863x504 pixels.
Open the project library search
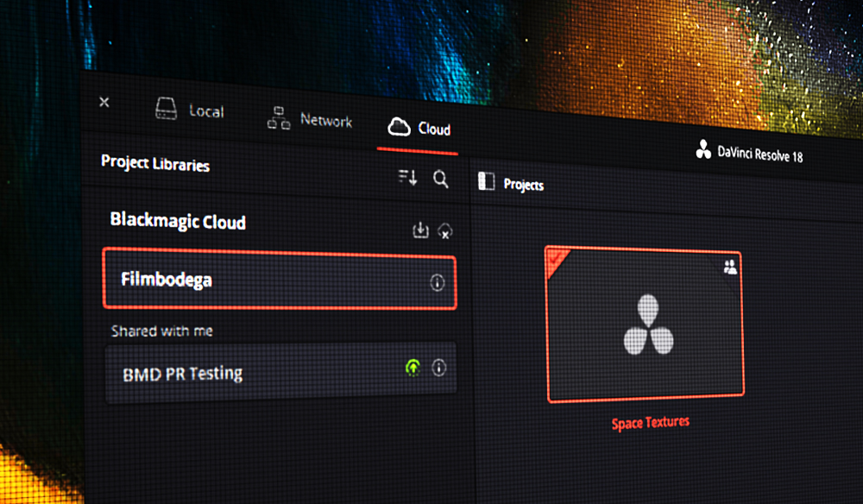440,179
